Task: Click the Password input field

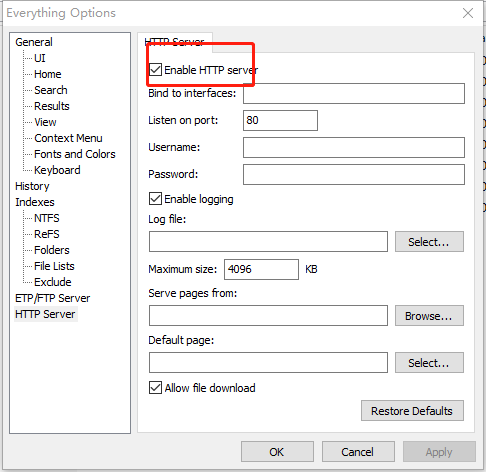Action: [354, 174]
